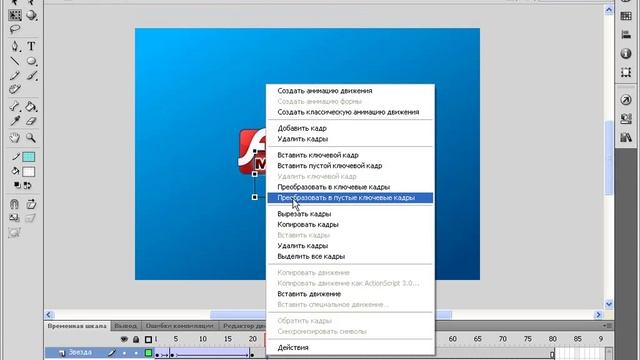Open the timeline panel options menu
640x360 pixels.
tap(608, 326)
